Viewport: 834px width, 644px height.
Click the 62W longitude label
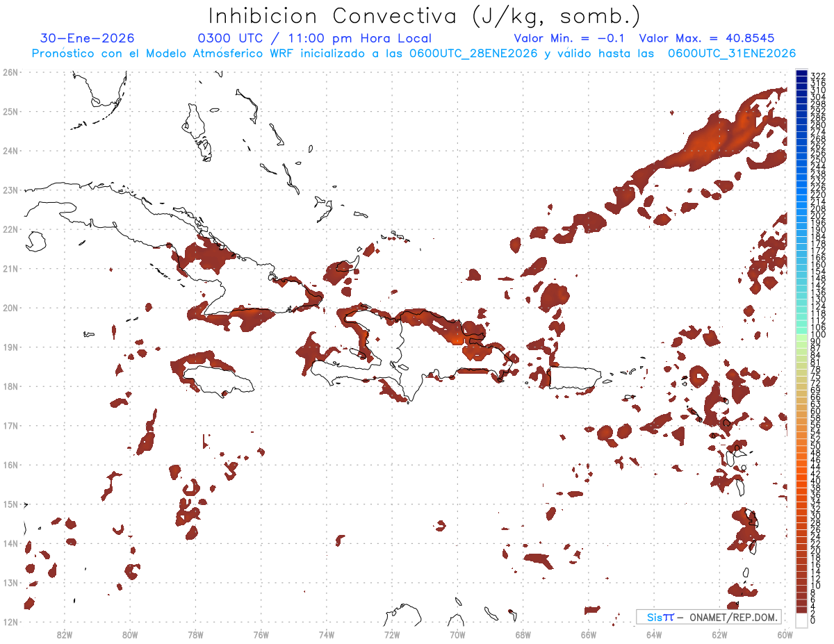pos(720,634)
